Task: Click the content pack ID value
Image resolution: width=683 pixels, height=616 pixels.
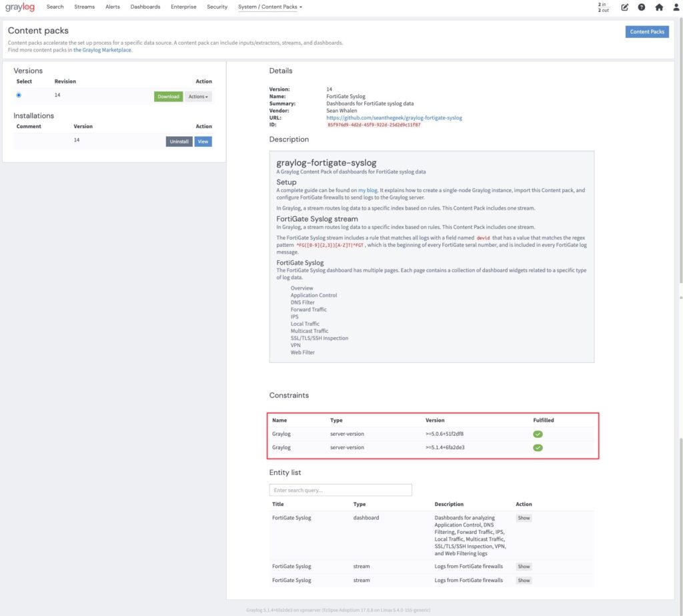Action: [x=374, y=125]
